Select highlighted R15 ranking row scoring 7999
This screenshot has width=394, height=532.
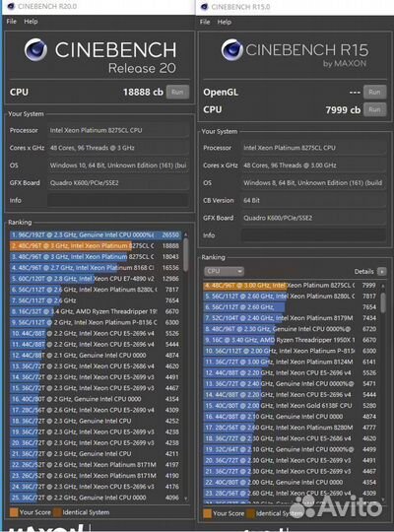coord(292,286)
